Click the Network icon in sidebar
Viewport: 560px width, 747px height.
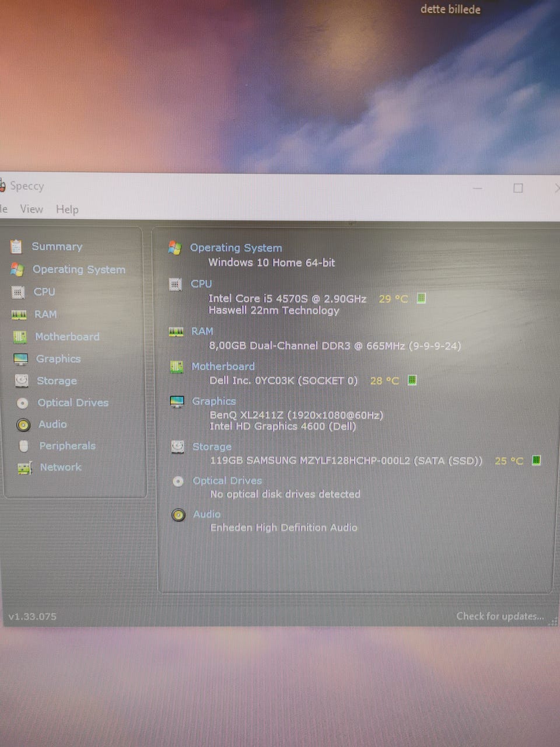[24, 468]
